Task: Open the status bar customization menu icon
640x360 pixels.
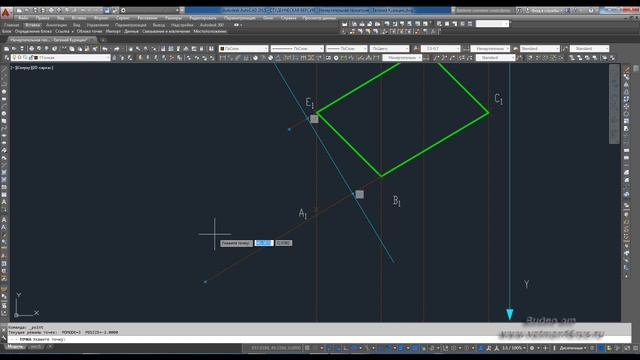Action: (x=636, y=348)
